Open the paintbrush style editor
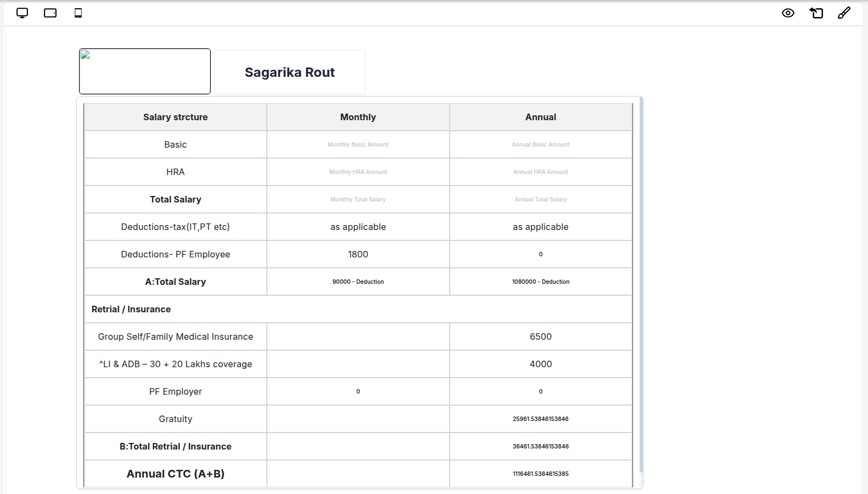Image resolution: width=868 pixels, height=494 pixels. coord(844,13)
